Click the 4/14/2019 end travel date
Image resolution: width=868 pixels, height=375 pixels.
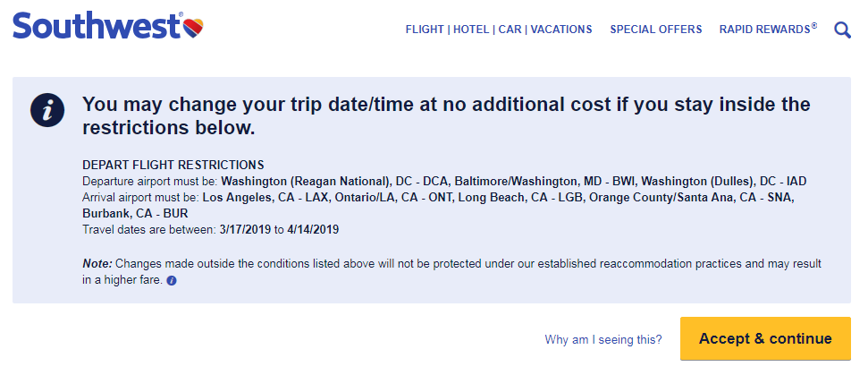tap(313, 229)
